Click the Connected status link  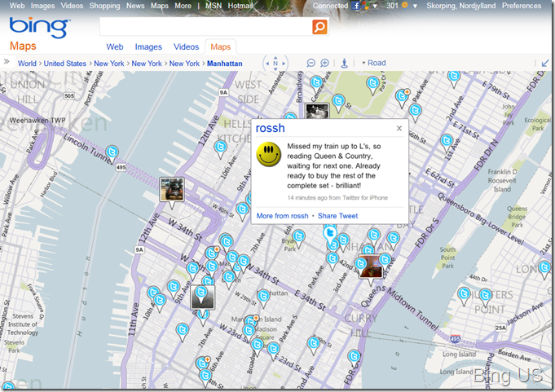coord(330,6)
